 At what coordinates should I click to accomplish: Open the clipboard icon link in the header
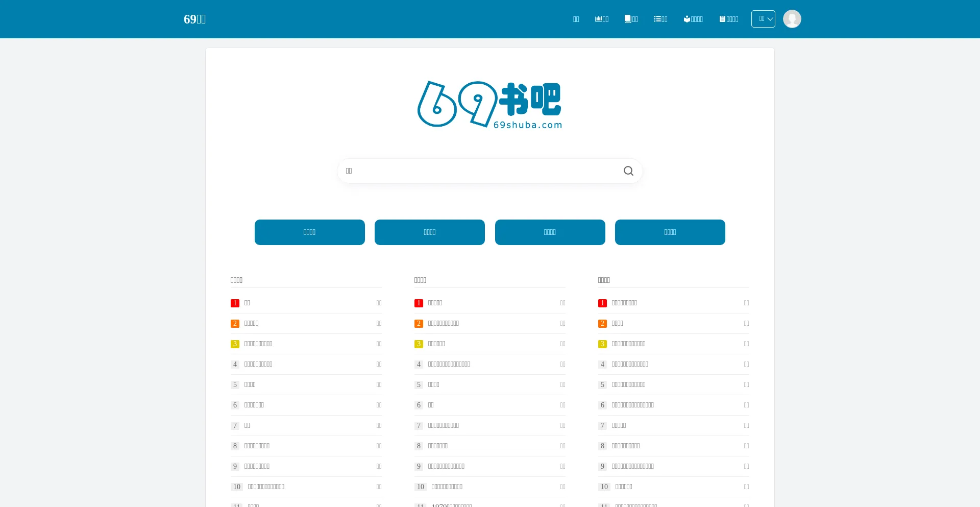point(722,19)
